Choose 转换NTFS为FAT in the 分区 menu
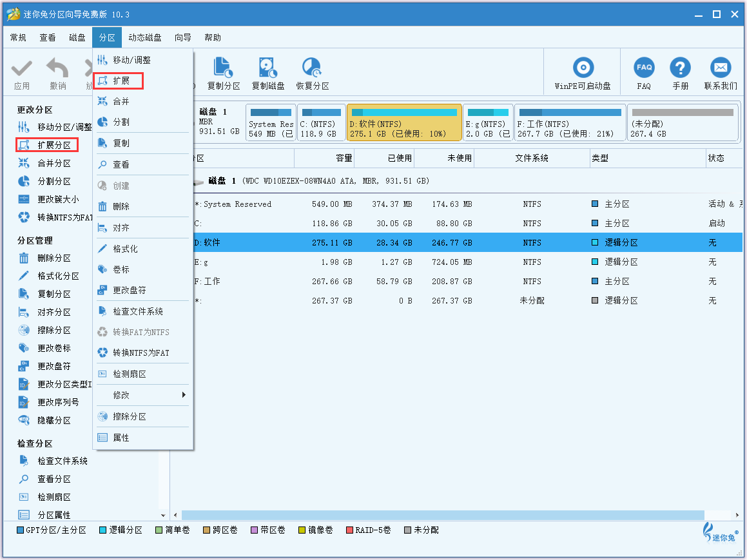This screenshot has width=747, height=560. pos(143,353)
